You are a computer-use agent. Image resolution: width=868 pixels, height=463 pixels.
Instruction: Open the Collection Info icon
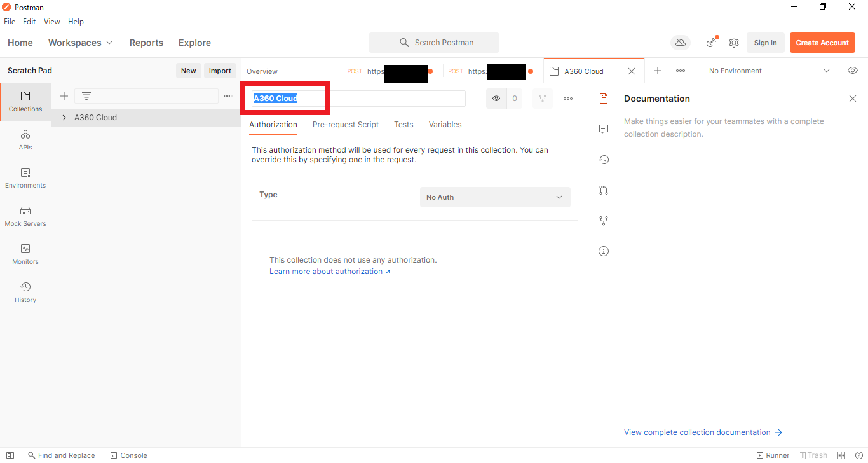pyautogui.click(x=604, y=251)
